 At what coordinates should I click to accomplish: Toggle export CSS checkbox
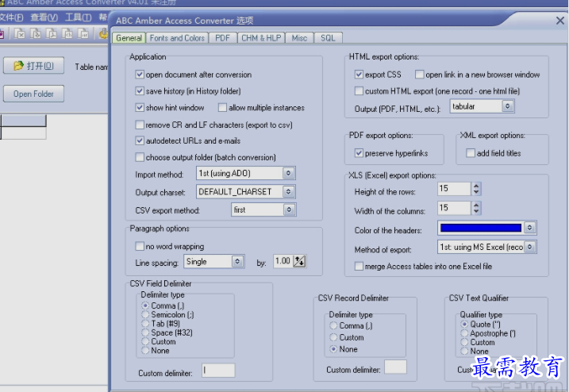point(359,75)
